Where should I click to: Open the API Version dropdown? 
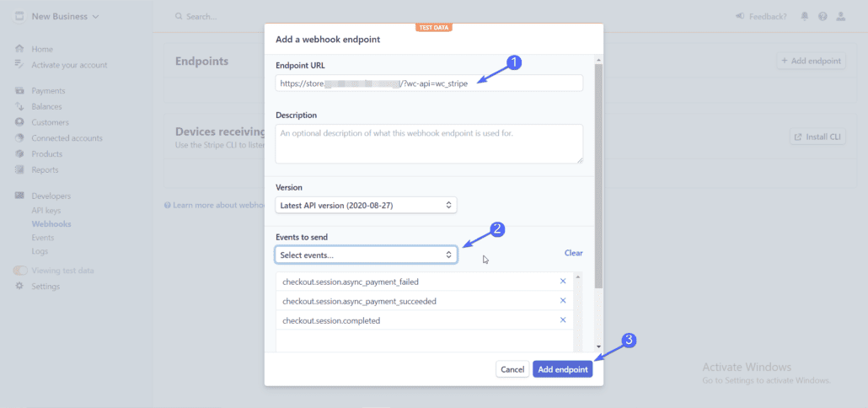pos(366,205)
